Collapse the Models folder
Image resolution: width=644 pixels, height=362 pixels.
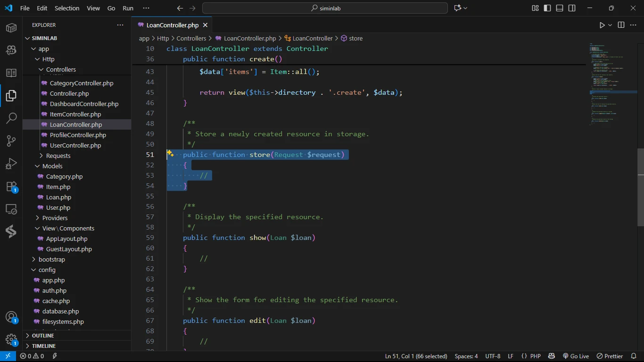pyautogui.click(x=52, y=166)
